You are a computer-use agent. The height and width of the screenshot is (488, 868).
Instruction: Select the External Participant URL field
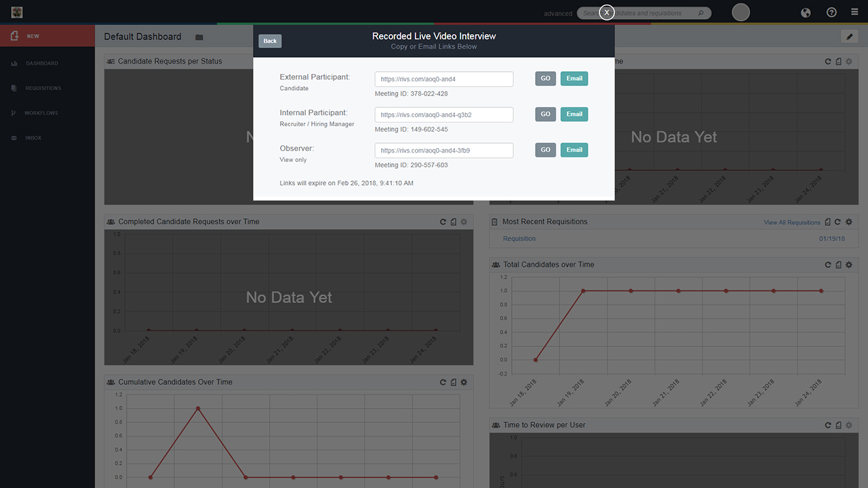(444, 79)
